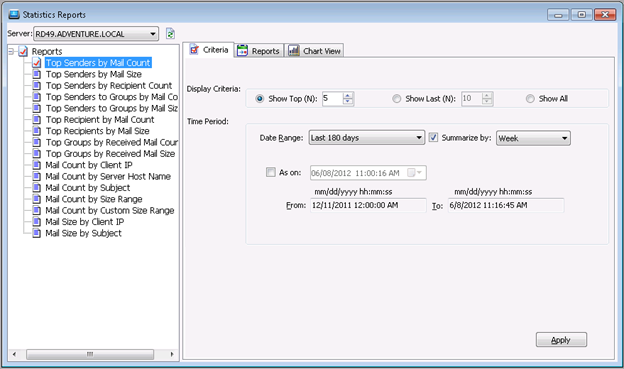
Task: Click the icon beside Mail Count by Custom Size Range
Action: click(37, 210)
